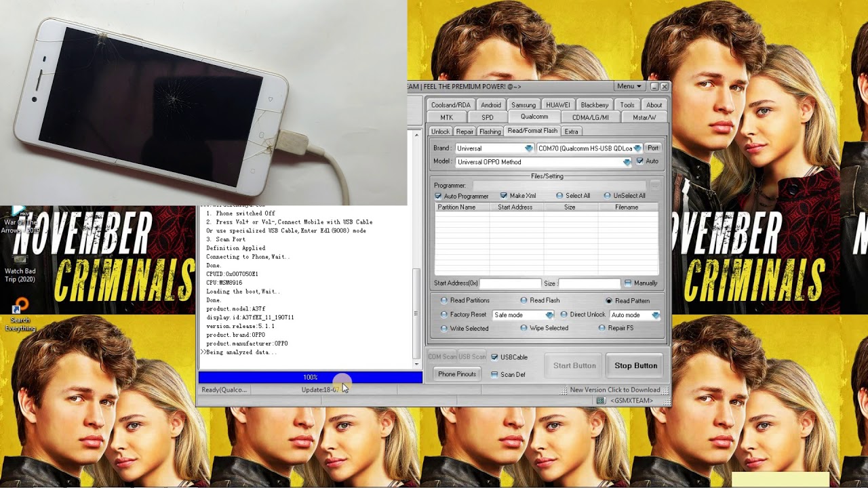Open the Safe mode dropdown

click(523, 315)
